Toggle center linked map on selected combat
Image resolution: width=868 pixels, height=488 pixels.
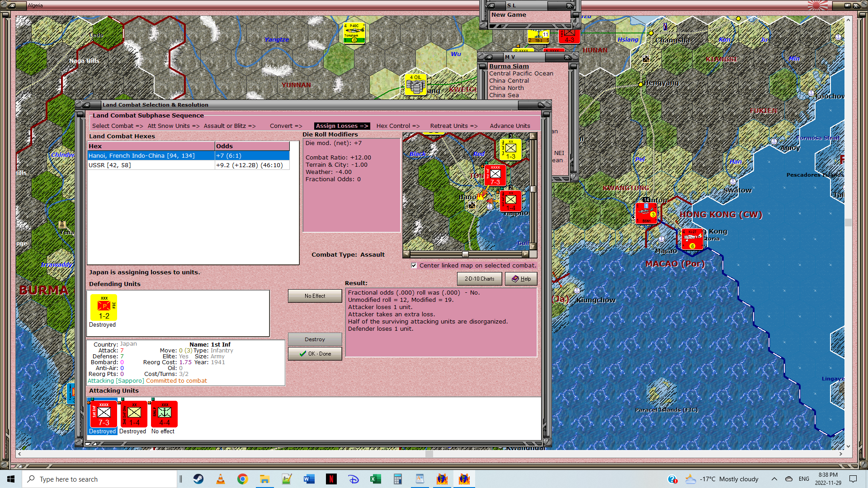(414, 266)
